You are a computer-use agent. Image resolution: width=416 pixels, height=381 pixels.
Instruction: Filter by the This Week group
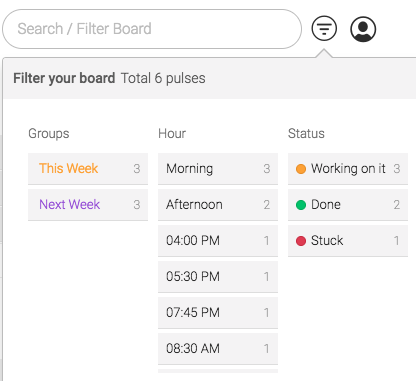pos(88,169)
